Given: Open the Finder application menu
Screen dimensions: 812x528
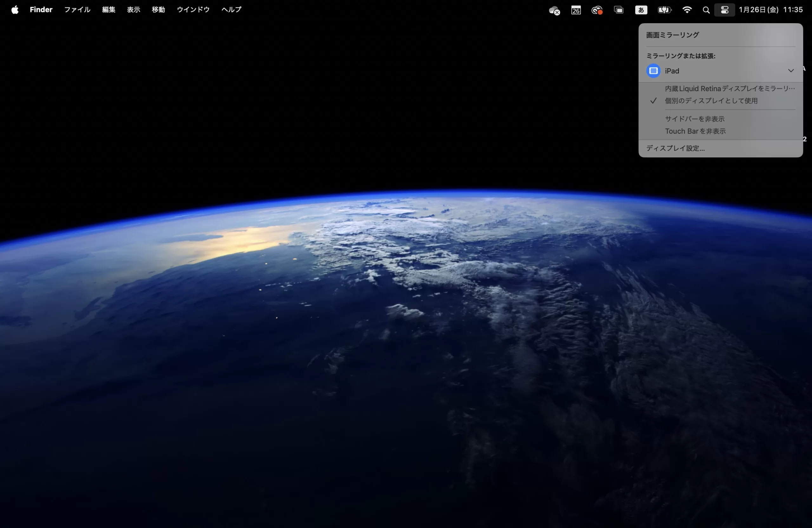Looking at the screenshot, I should [x=41, y=10].
